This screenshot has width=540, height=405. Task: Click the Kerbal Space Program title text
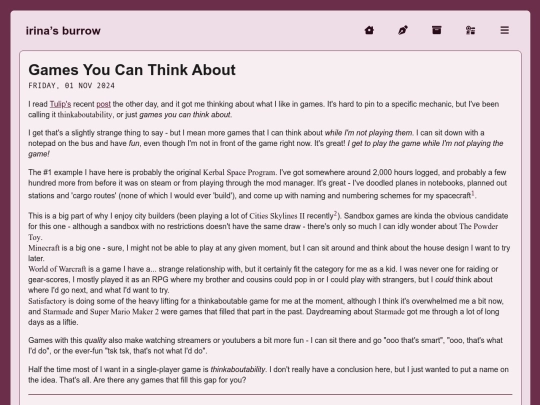pyautogui.click(x=239, y=172)
